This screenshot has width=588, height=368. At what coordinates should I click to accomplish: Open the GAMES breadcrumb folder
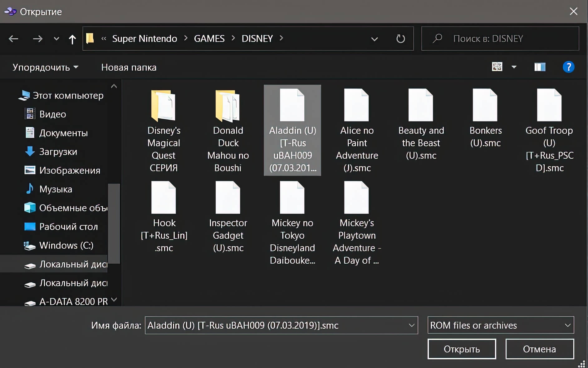tap(209, 38)
